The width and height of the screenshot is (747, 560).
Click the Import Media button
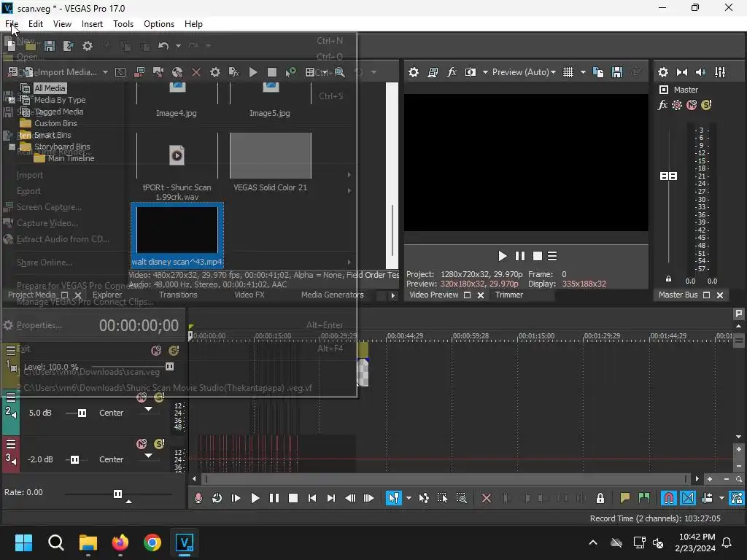pyautogui.click(x=62, y=72)
